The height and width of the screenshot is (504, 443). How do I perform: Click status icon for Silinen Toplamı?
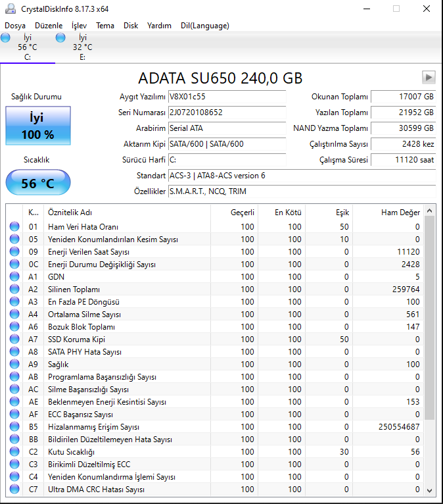pyautogui.click(x=14, y=290)
